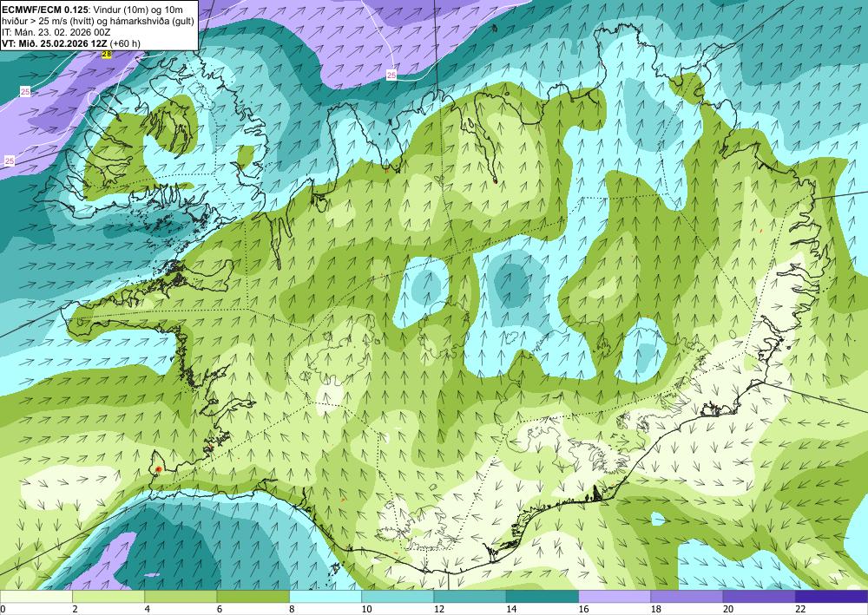Pick the darkest purple swatch above 22 m/s

pyautogui.click(x=832, y=596)
